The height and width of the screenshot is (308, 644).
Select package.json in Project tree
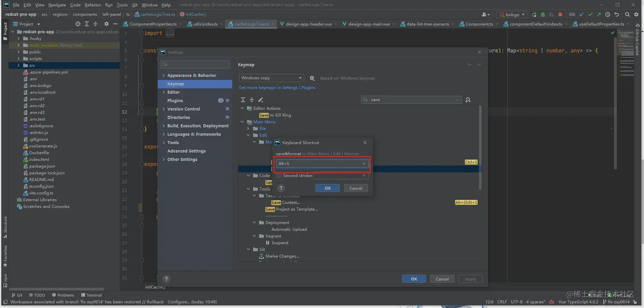point(42,166)
